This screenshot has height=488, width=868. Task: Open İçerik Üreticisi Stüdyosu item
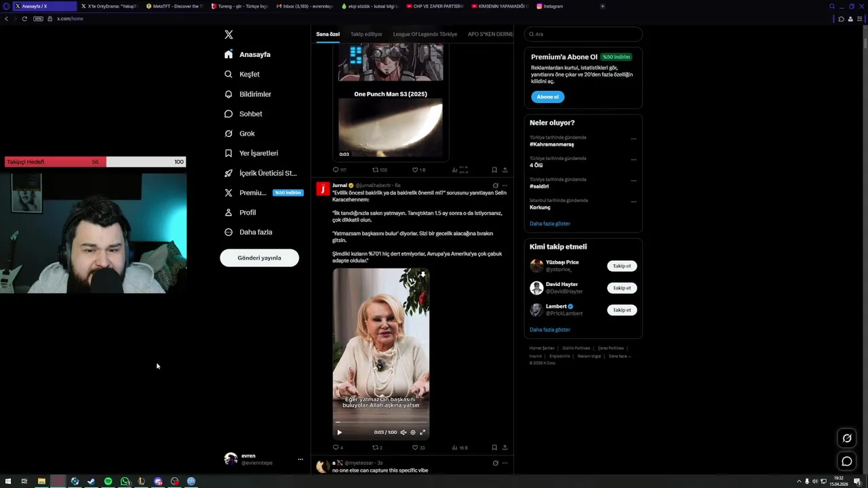click(260, 173)
